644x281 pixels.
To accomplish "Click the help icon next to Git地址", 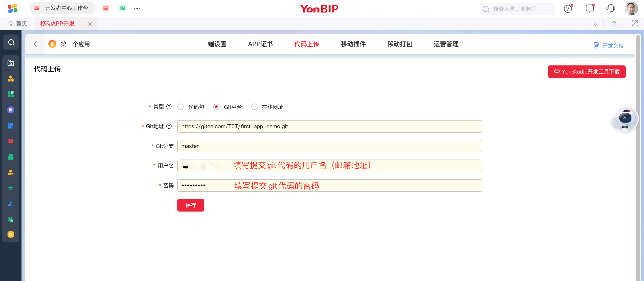I will pyautogui.click(x=169, y=126).
